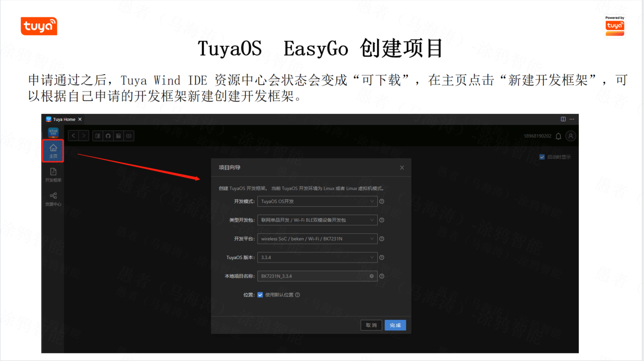Click the Tuya logo in slide corner
The width and height of the screenshot is (644, 361).
tap(39, 26)
